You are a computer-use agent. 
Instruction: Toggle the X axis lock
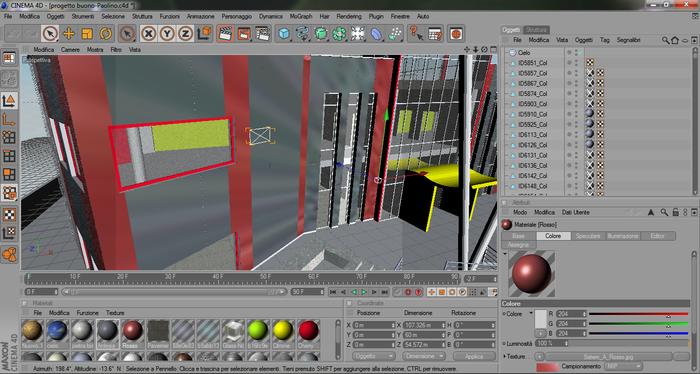149,33
